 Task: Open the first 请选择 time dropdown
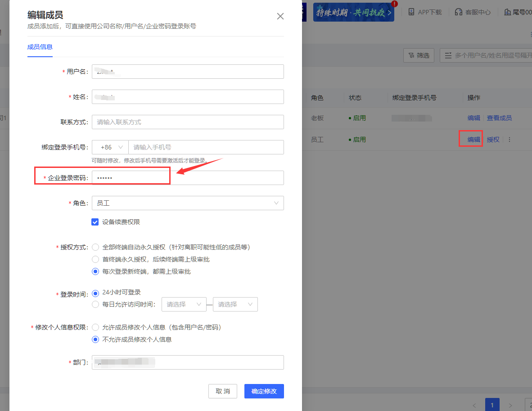coord(184,304)
